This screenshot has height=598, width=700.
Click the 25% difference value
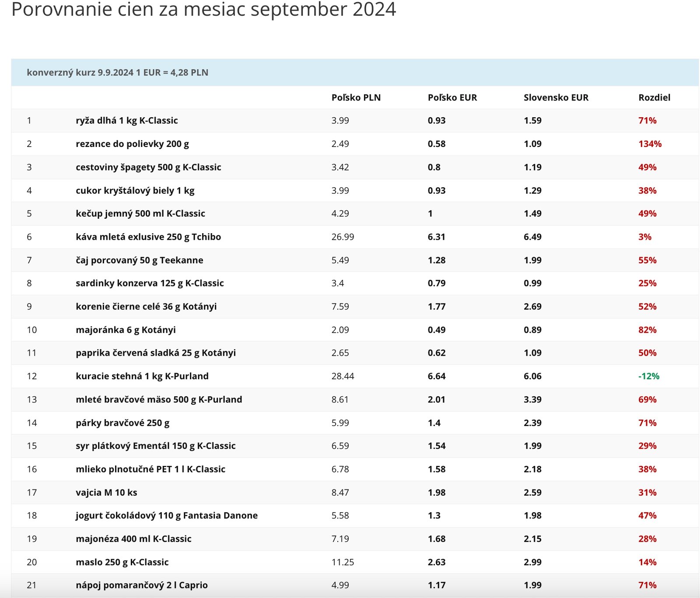[x=647, y=283]
